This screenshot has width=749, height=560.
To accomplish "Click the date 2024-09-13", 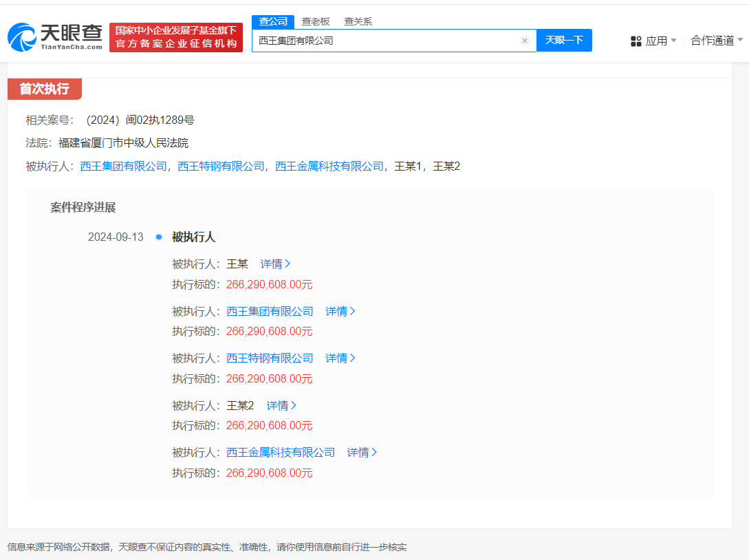I will [116, 237].
